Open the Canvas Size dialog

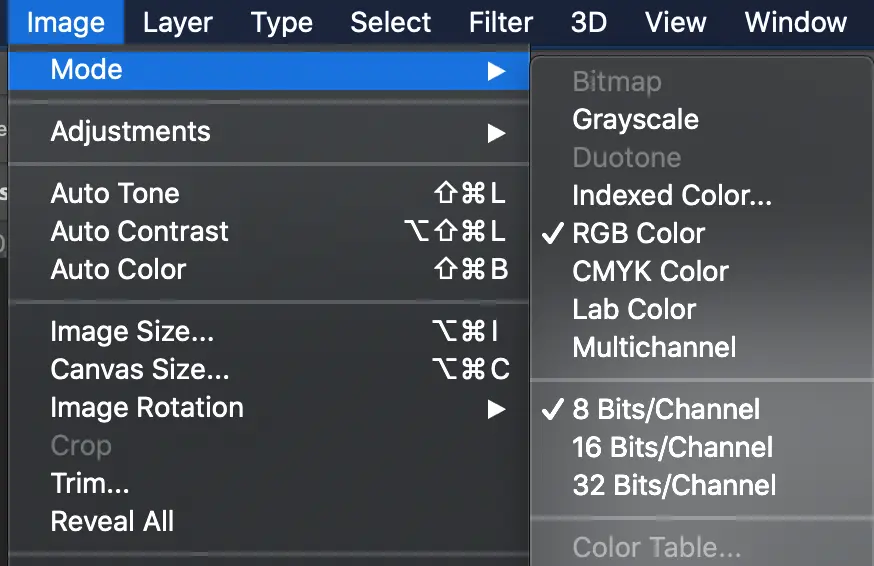pos(140,370)
